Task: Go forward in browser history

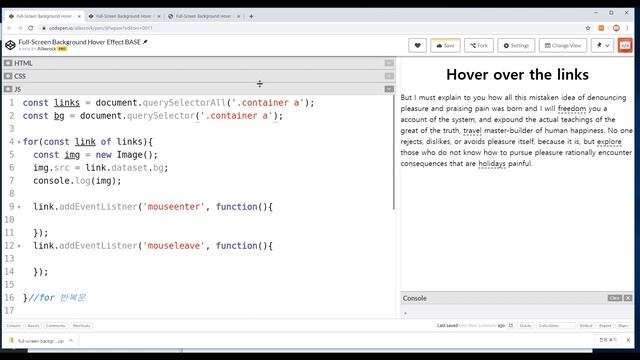Action: [20, 28]
